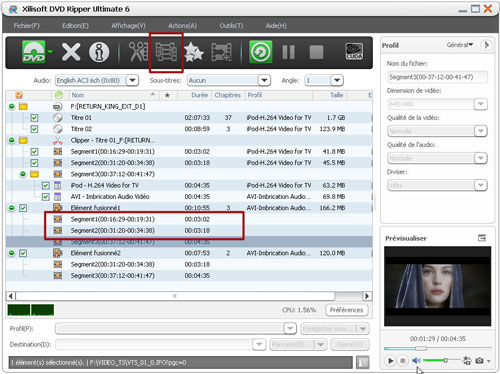Pause conversion with the pause icon
The height and width of the screenshot is (374, 500).
pos(288,52)
